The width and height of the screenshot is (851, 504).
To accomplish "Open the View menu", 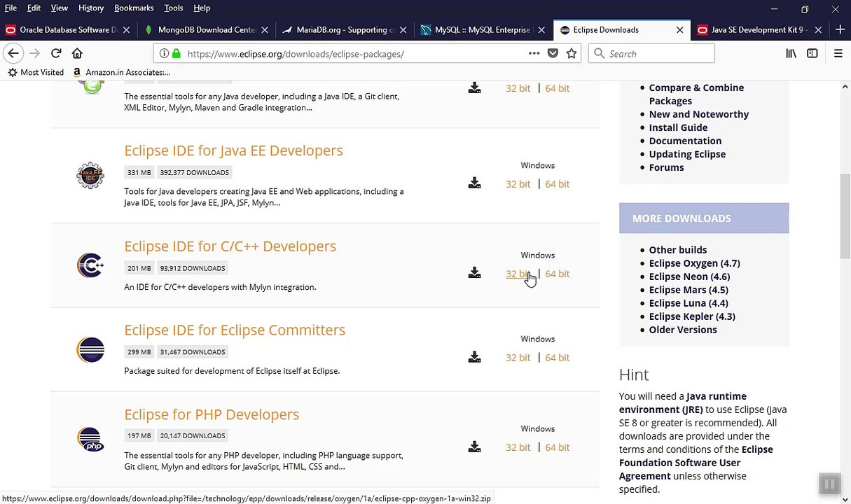I will (x=60, y=8).
